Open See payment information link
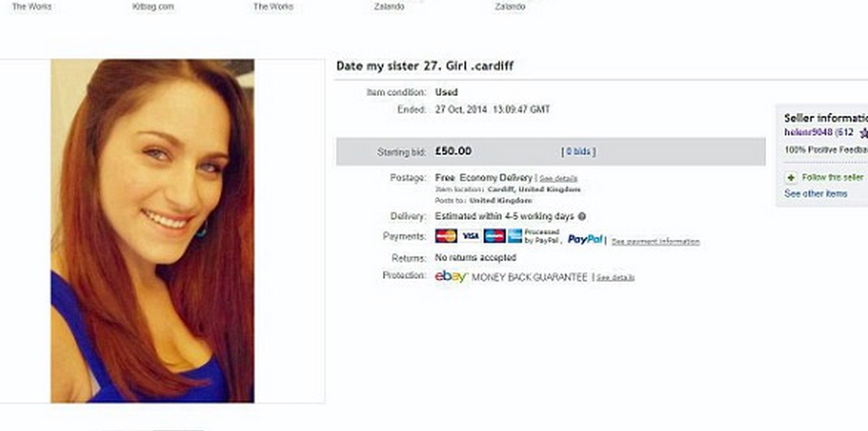868x431 pixels. 655,242
